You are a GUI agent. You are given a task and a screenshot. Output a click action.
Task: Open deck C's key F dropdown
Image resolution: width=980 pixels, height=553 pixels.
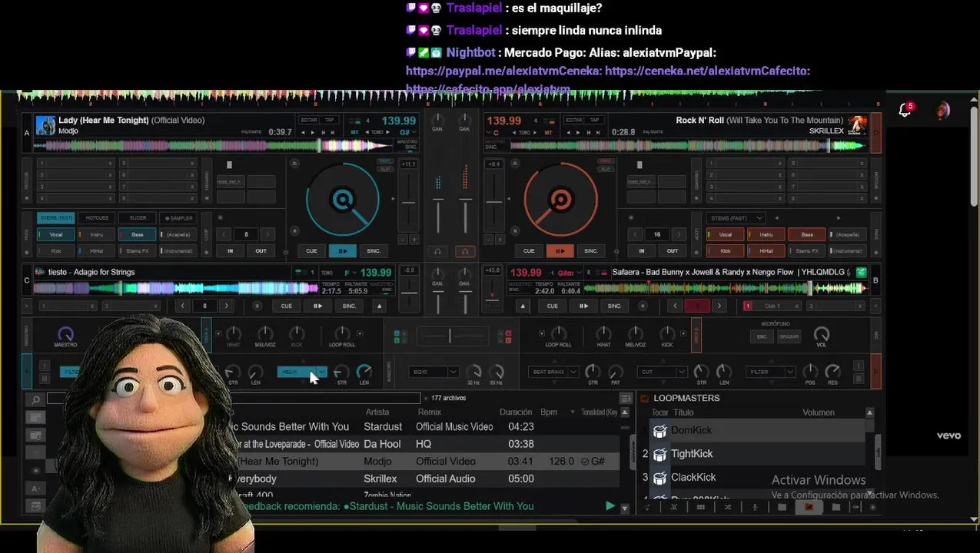(355, 273)
